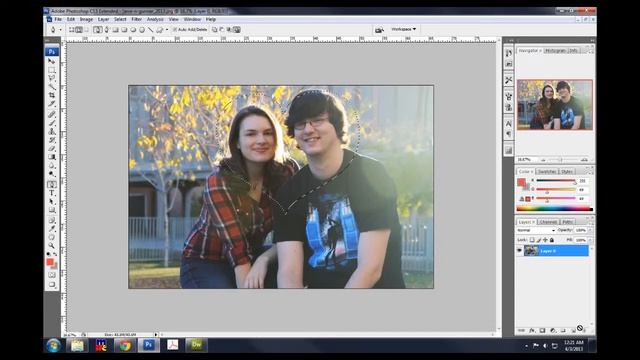Screen dimensions: 640x360
Task: Select the Clone Stamp tool
Action: [x=51, y=131]
